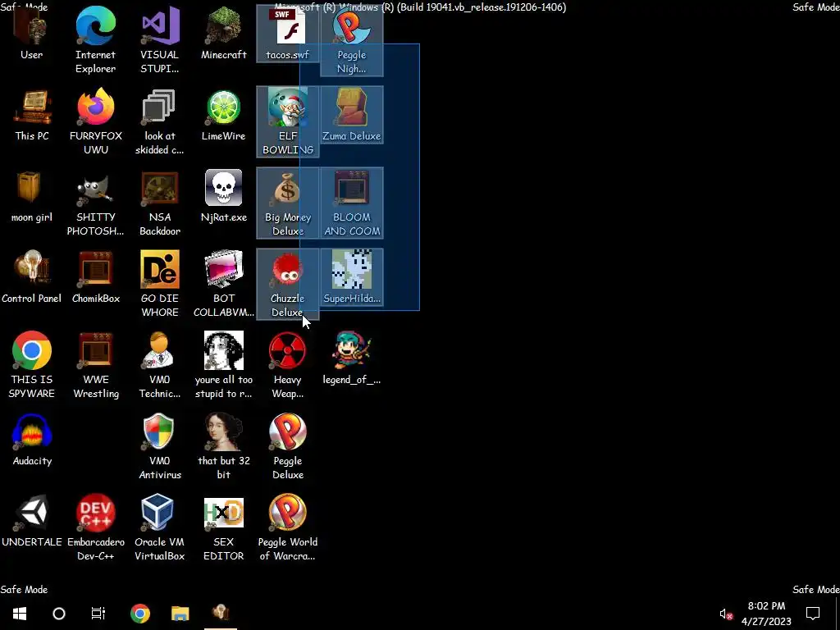Select the LimeWire shortcut

pos(224,115)
